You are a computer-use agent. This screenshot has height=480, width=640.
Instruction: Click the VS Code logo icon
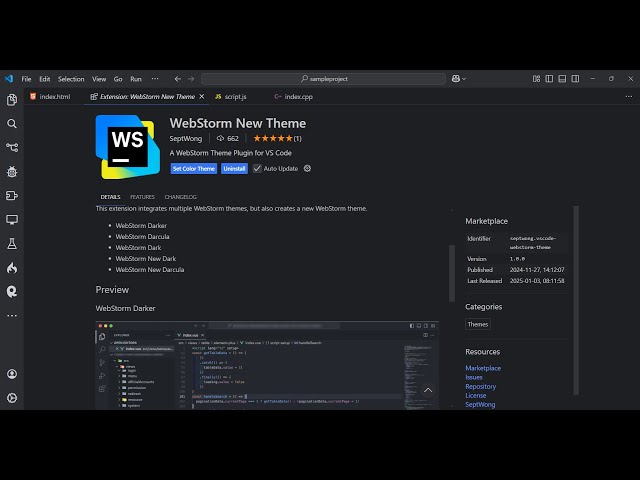[x=9, y=78]
